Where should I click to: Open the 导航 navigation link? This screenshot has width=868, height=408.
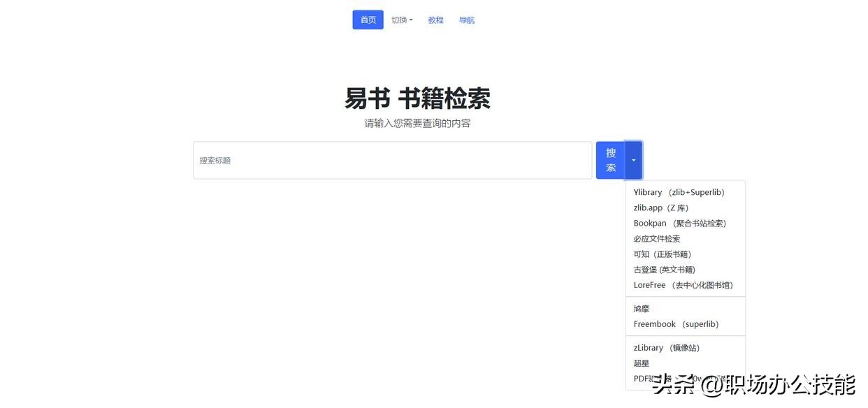467,20
